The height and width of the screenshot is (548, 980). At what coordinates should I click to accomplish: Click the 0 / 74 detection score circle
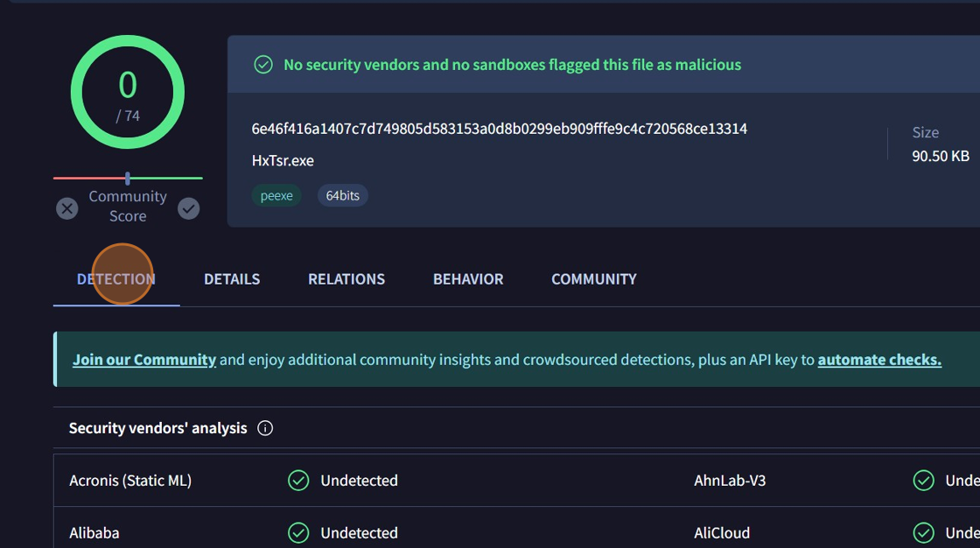tap(128, 93)
